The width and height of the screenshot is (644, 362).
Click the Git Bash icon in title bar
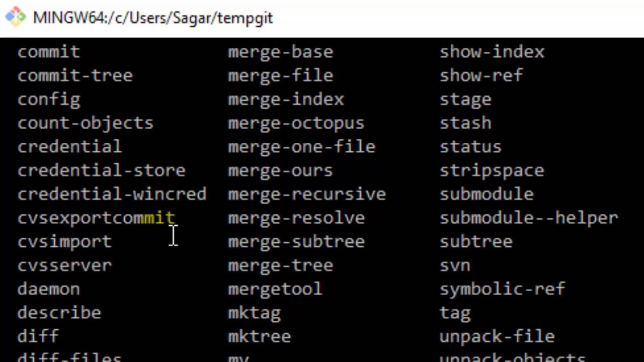tap(16, 17)
